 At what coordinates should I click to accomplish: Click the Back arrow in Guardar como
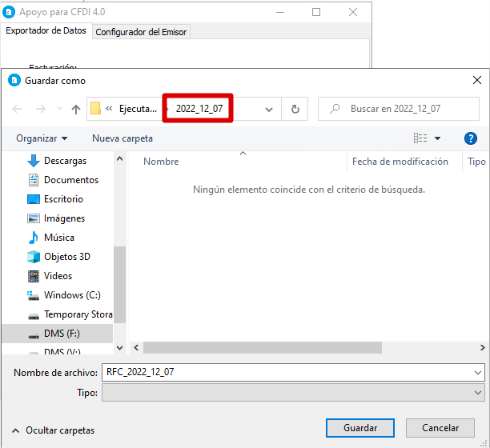tap(17, 109)
